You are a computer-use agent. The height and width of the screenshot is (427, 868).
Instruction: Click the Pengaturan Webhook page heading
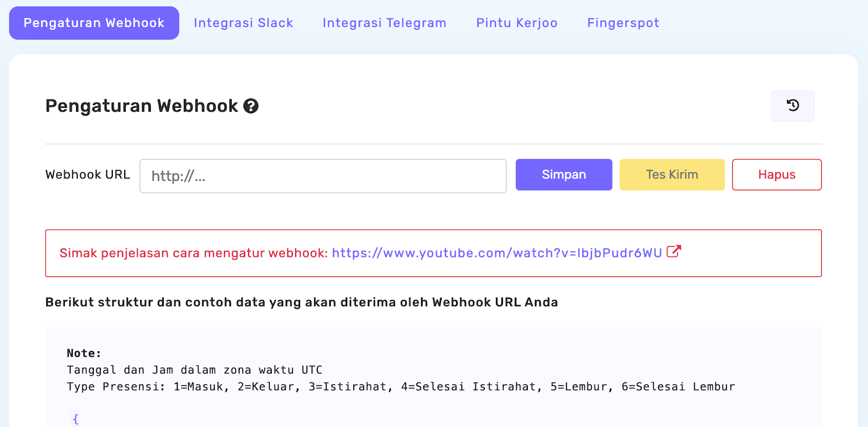[x=142, y=106]
